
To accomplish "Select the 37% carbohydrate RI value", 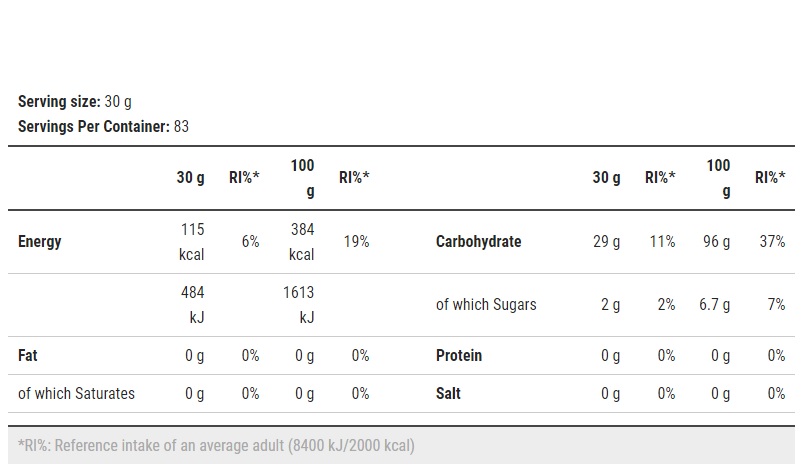I will pyautogui.click(x=773, y=242).
